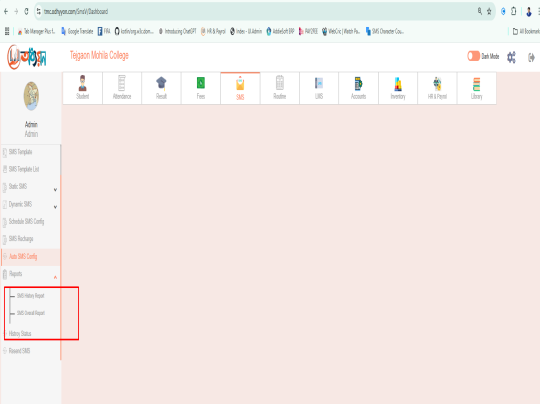Click the settings gears icon in header
The width and height of the screenshot is (540, 404).
(x=511, y=57)
